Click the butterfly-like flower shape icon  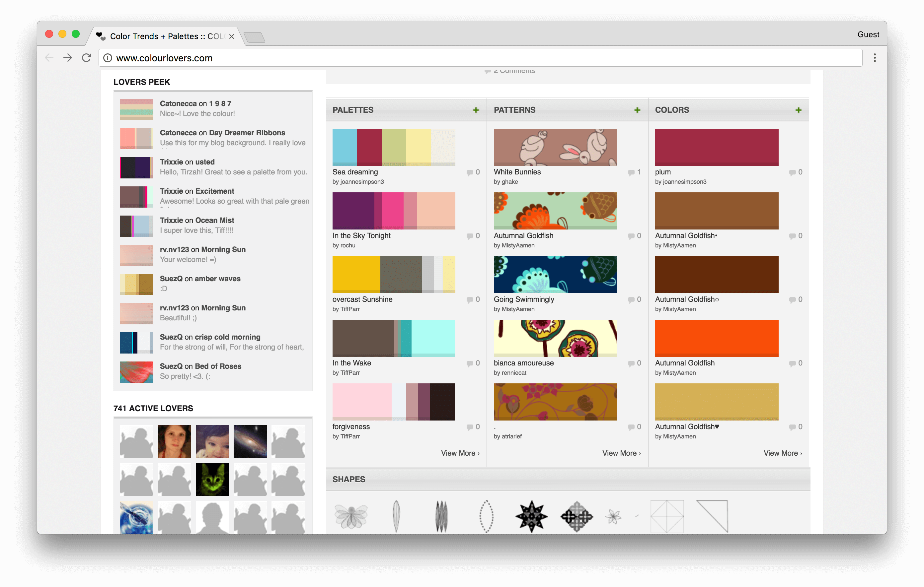click(x=351, y=516)
